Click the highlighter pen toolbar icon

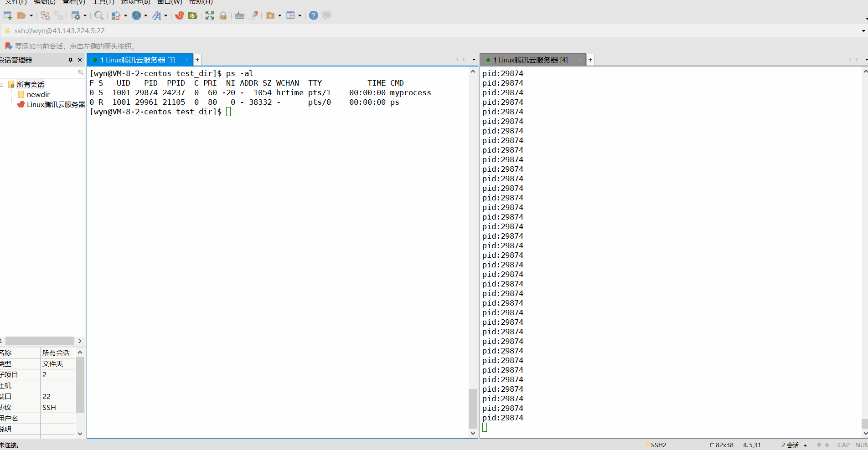pyautogui.click(x=253, y=15)
